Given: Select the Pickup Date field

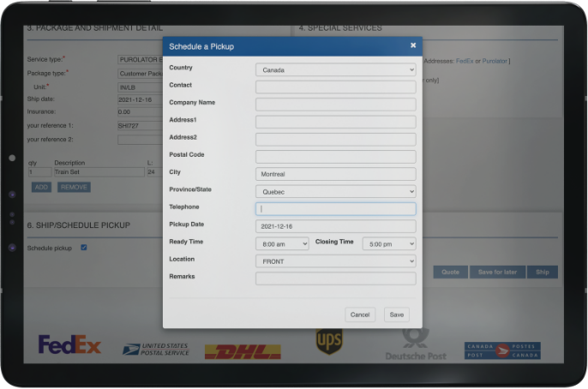Looking at the screenshot, I should (335, 226).
